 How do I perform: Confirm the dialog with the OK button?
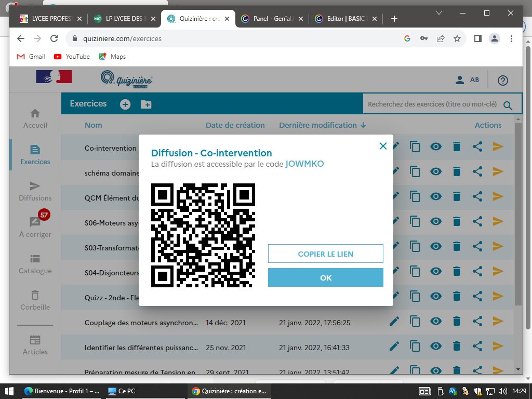click(326, 277)
